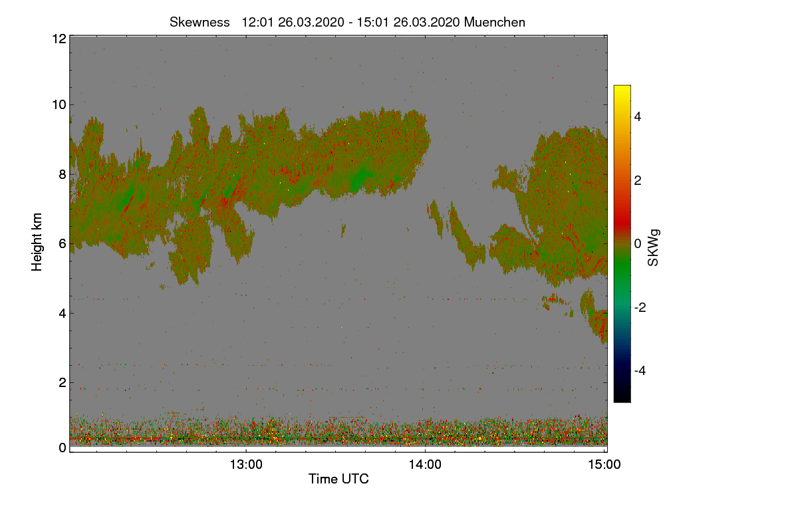Click the 14:00 time tick label
The height and width of the screenshot is (532, 798).
click(425, 465)
